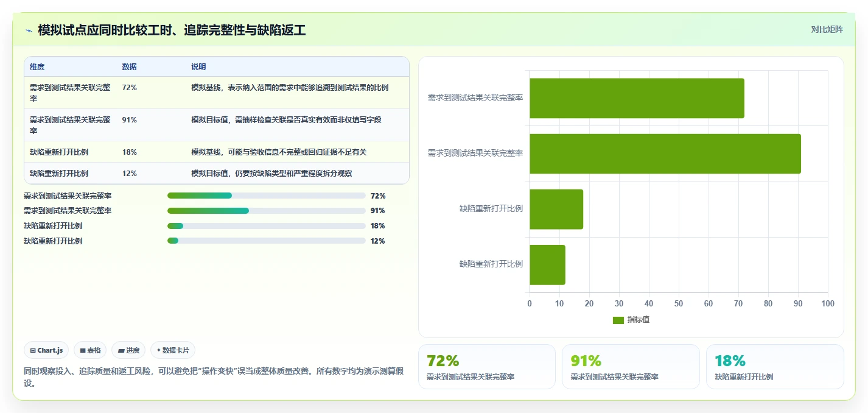Screen dimensions: 868x413
Task: Click the 100 tick on the chart axis
Action: (827, 303)
